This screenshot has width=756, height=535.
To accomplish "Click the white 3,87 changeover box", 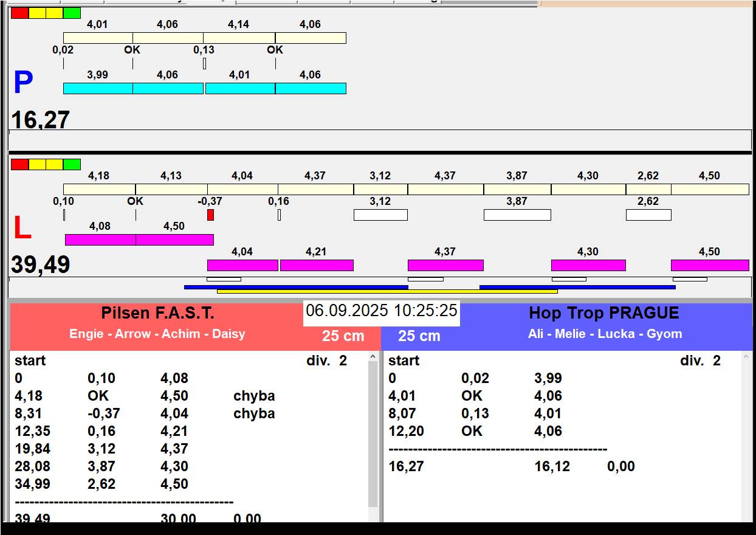I will click(517, 215).
